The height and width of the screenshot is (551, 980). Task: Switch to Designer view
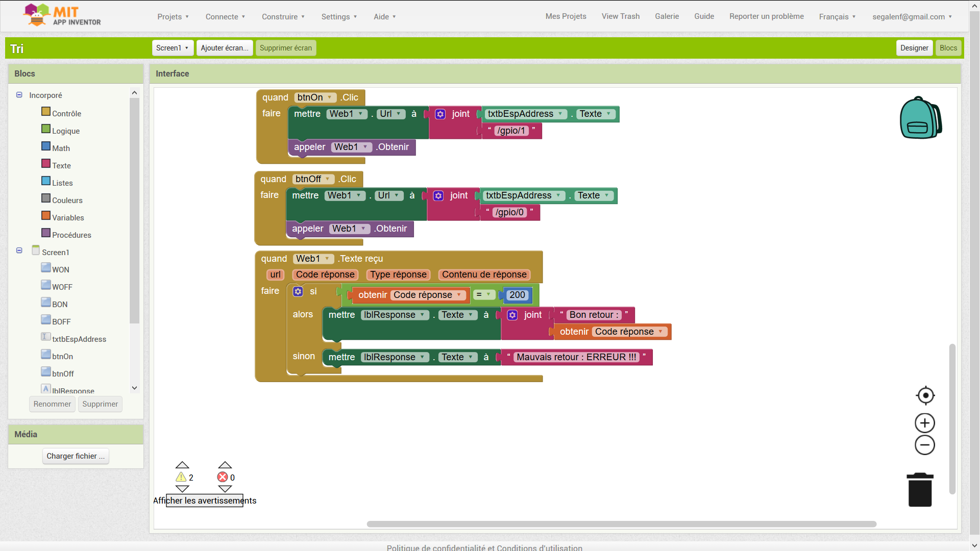pyautogui.click(x=914, y=48)
